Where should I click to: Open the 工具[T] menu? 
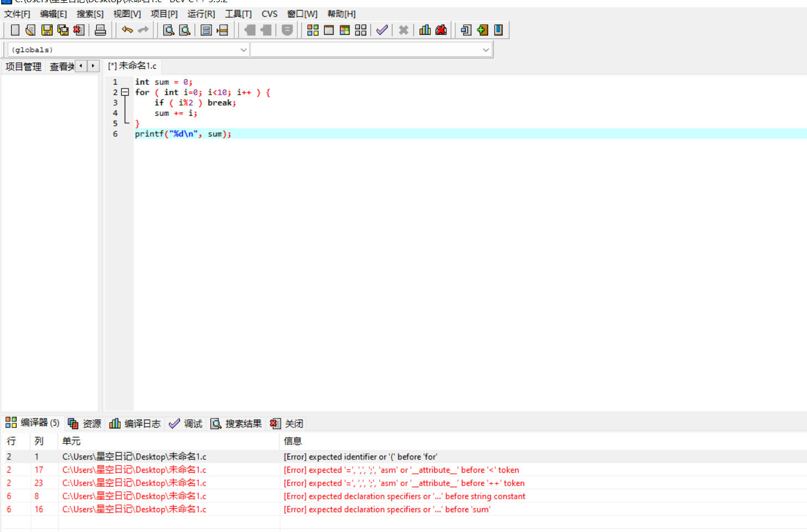pos(238,14)
